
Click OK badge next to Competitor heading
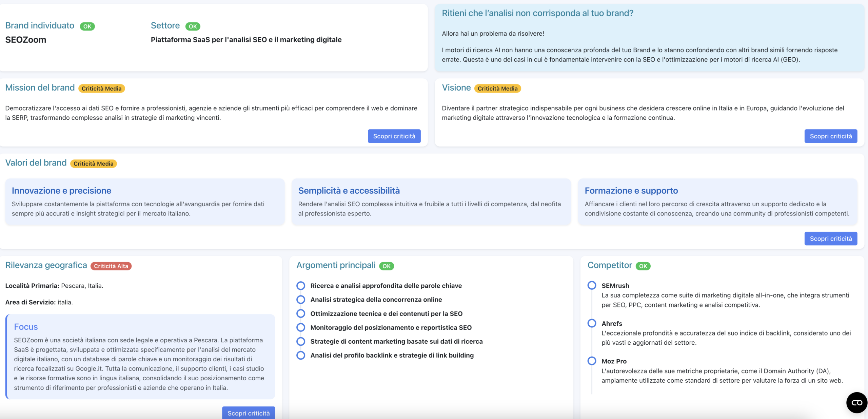point(643,266)
